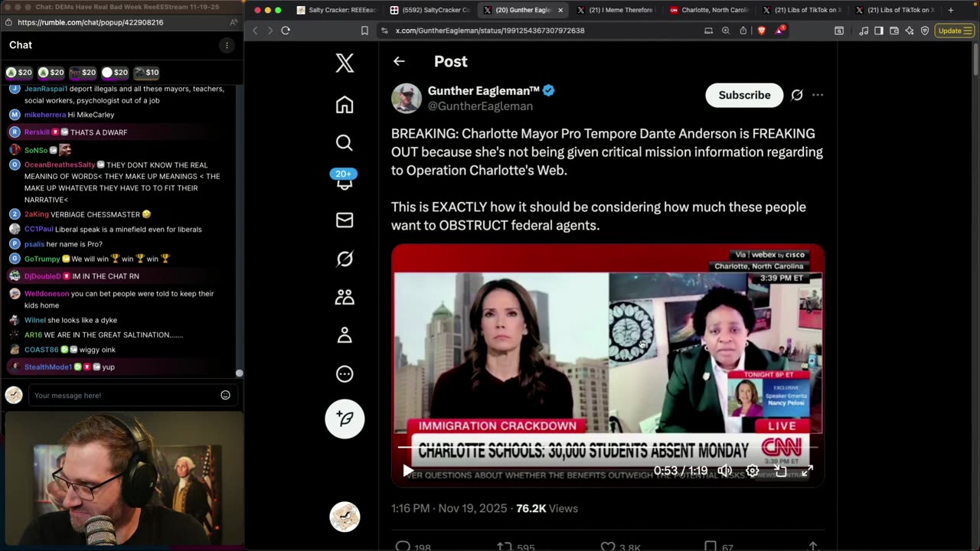Viewport: 980px width, 551px height.
Task: Click the Grok icon beside Subscribe
Action: click(x=797, y=95)
